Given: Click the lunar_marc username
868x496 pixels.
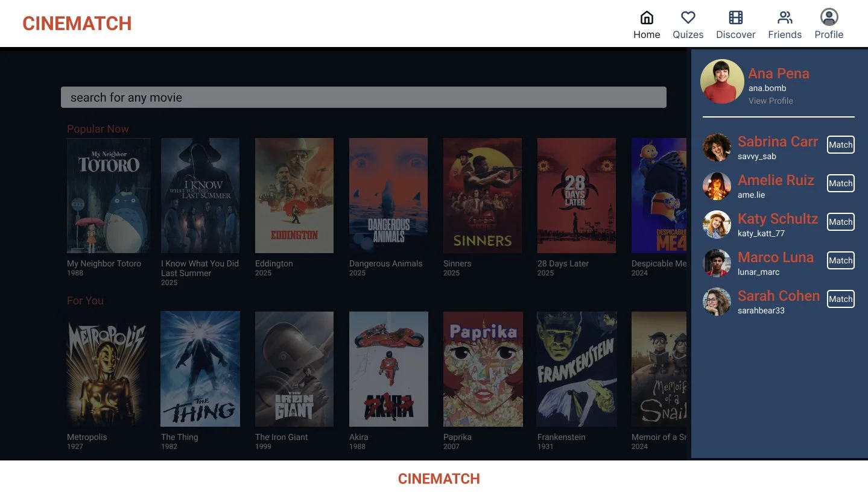Looking at the screenshot, I should [x=759, y=272].
